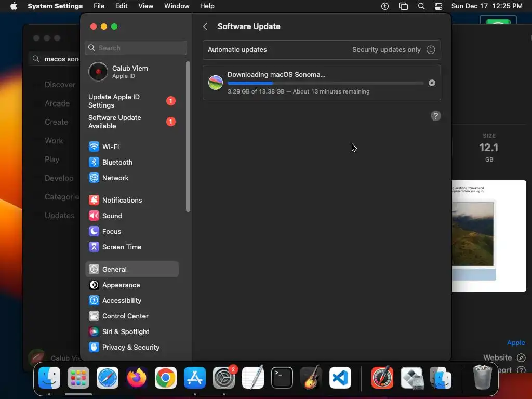Click System Settings icon in the Dock

[x=224, y=378]
